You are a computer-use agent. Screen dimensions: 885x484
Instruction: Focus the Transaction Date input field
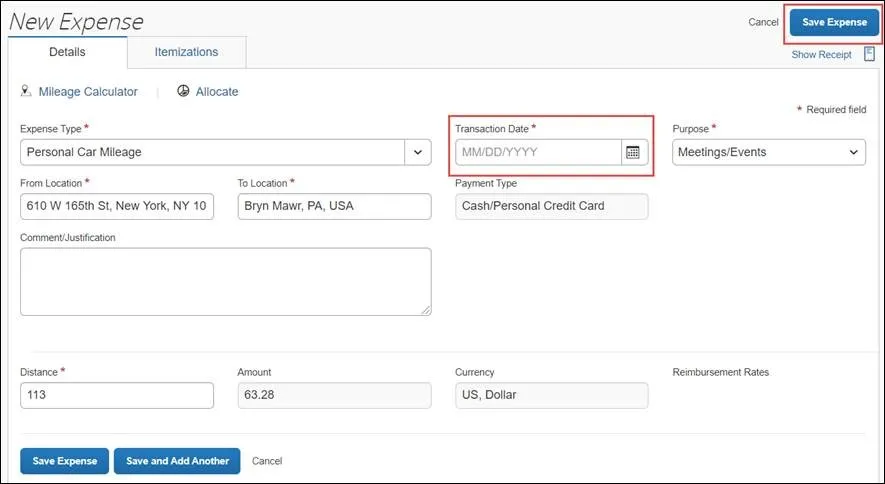538,152
